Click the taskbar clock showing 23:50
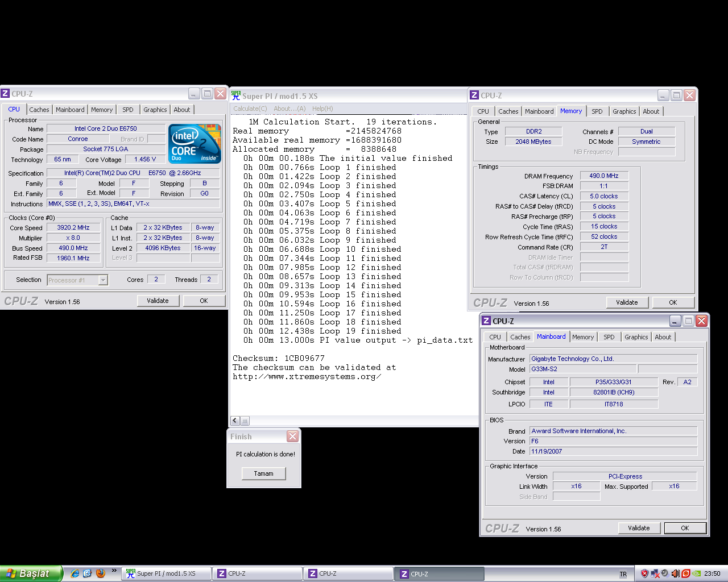Screen dimensions: 728x582 712,574
